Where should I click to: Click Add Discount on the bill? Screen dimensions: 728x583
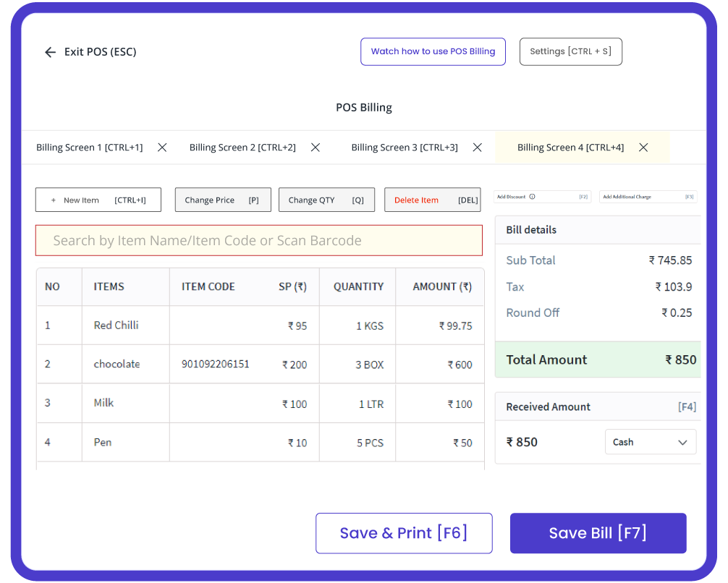(x=512, y=196)
